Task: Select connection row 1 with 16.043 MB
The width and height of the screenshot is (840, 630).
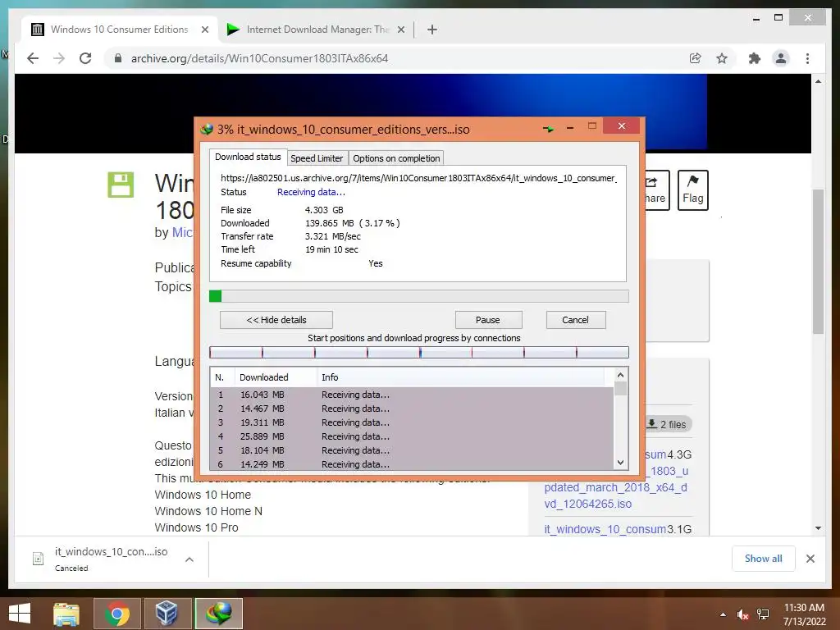Action: [x=412, y=395]
